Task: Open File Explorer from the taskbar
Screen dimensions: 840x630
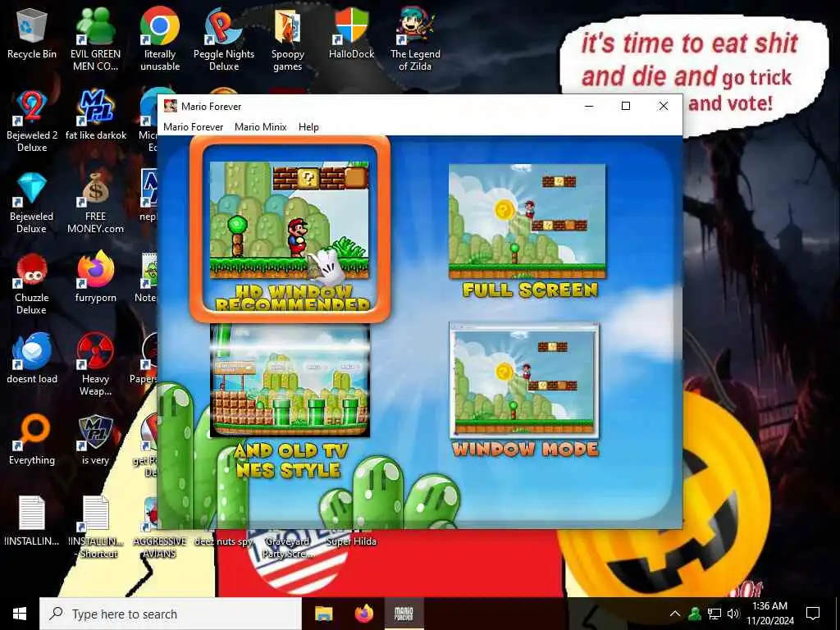Action: (x=323, y=614)
